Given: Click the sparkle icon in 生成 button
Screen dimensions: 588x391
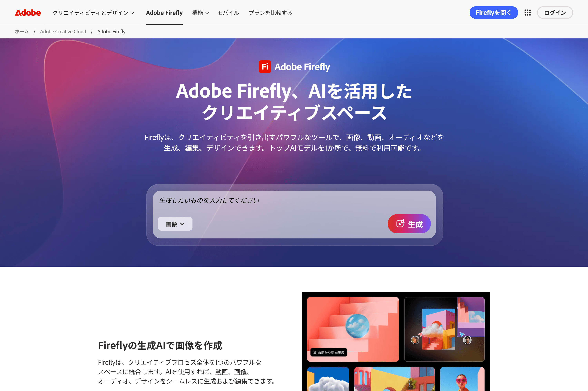Looking at the screenshot, I should pos(400,223).
